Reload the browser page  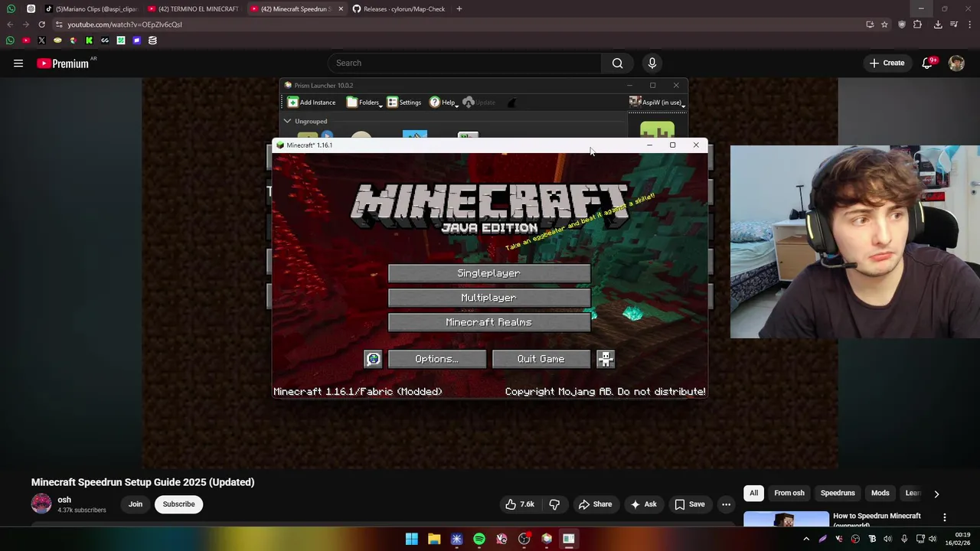pyautogui.click(x=42, y=24)
